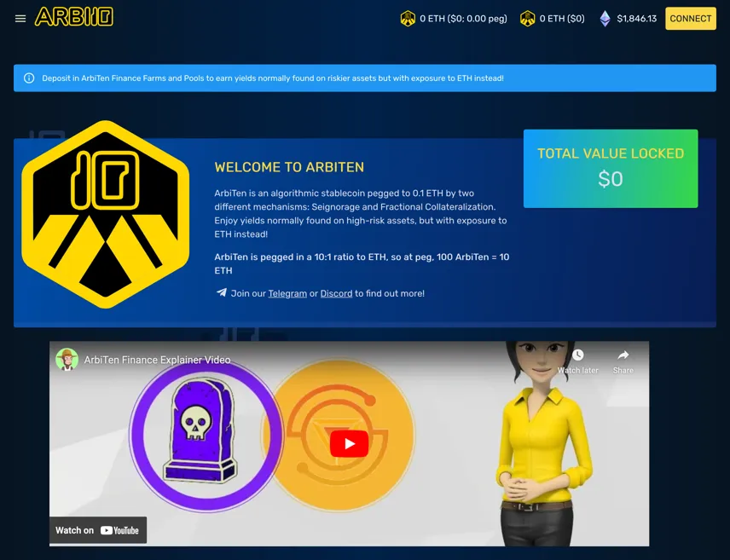Click the purple tombstone coin in video
This screenshot has width=730, height=560.
(206, 435)
